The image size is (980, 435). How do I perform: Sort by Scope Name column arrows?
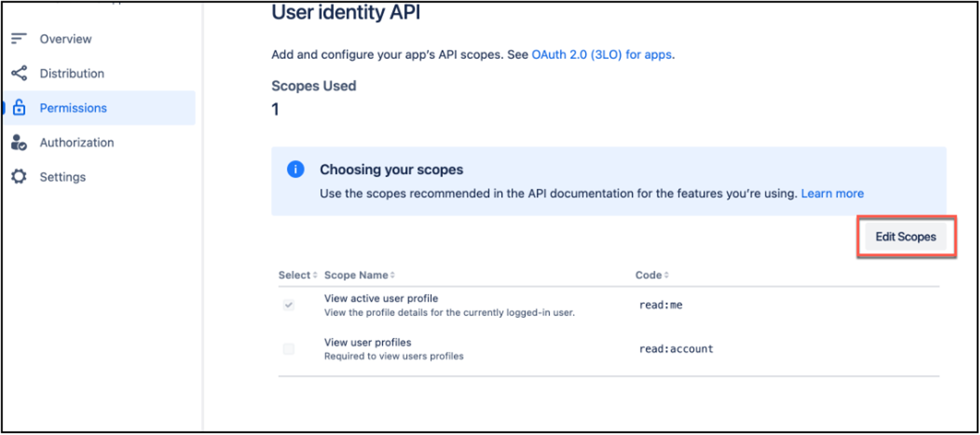393,275
